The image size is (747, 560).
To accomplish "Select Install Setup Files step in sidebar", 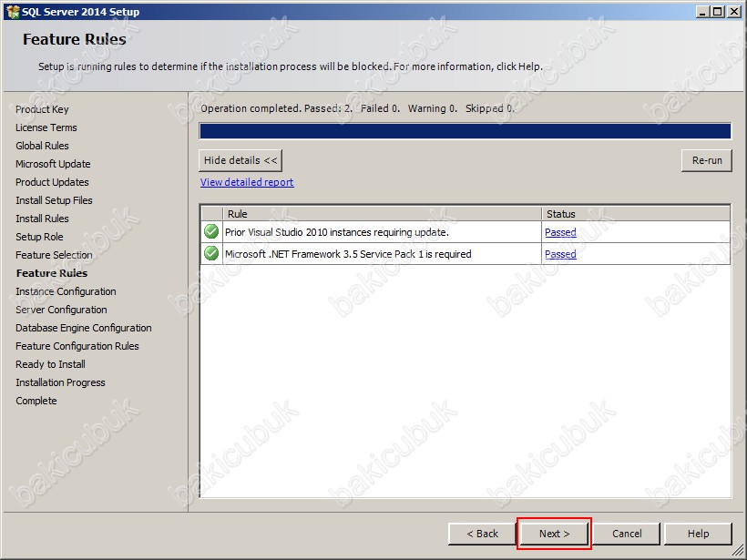I will click(54, 200).
